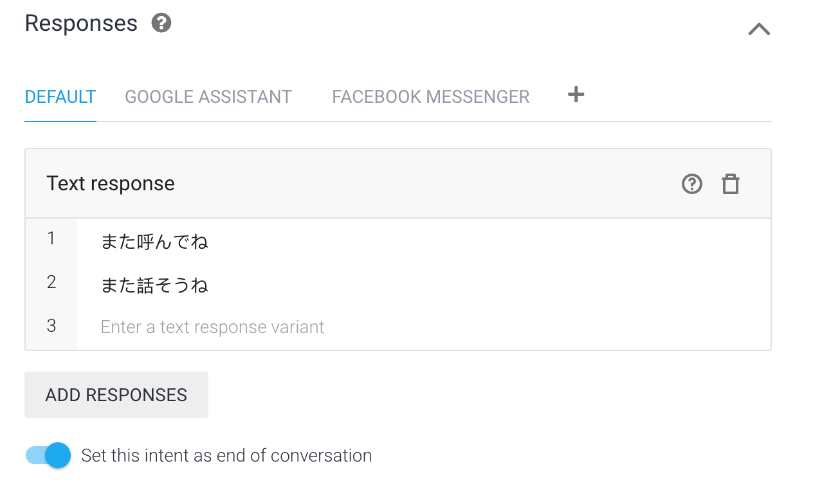The image size is (822, 504).
Task: Disable the end of conversation toggle
Action: (x=48, y=456)
